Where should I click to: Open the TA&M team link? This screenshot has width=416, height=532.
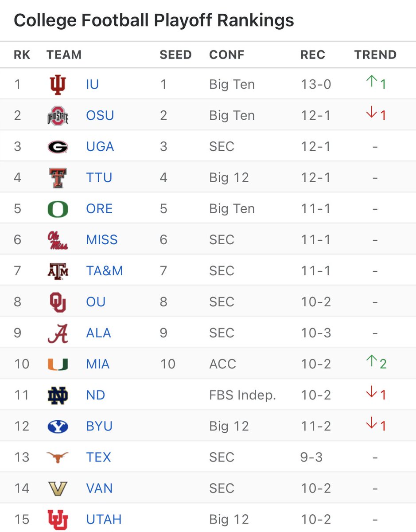pyautogui.click(x=105, y=271)
